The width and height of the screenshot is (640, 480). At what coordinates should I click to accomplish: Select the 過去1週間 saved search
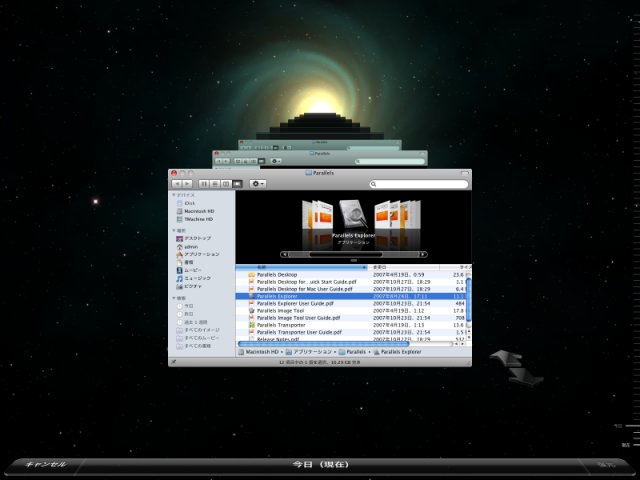(192, 322)
